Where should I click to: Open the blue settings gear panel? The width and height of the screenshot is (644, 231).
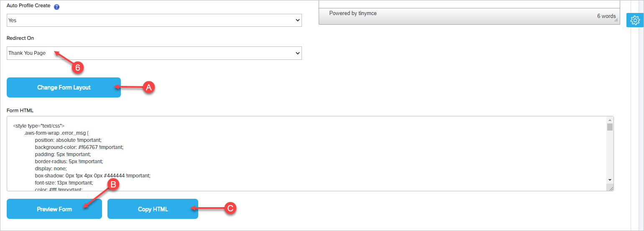635,20
